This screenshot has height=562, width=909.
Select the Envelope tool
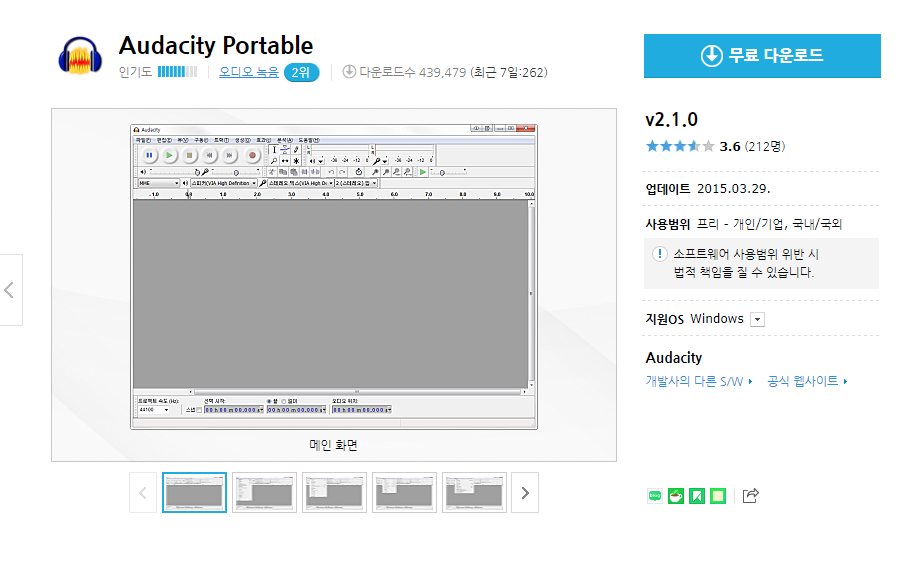point(285,150)
